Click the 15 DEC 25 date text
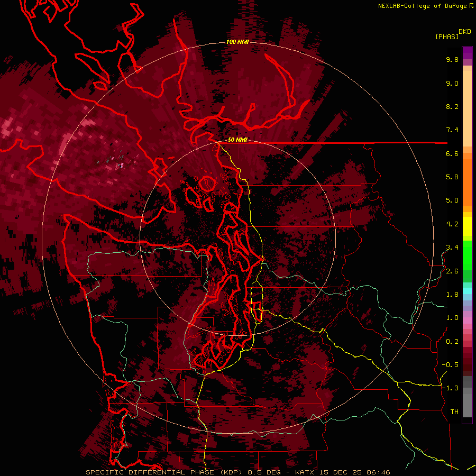Screen dimensions: 476x476 point(341,472)
